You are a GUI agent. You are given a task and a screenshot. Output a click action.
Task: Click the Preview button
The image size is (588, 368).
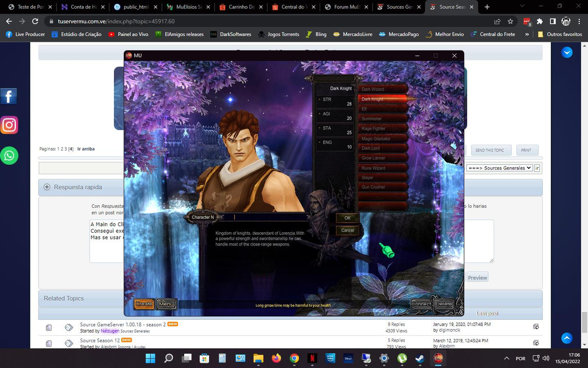pyautogui.click(x=477, y=277)
